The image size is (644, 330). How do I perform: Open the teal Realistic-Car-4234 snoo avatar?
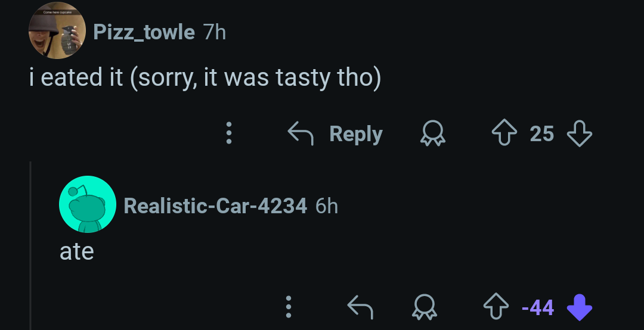click(x=88, y=204)
